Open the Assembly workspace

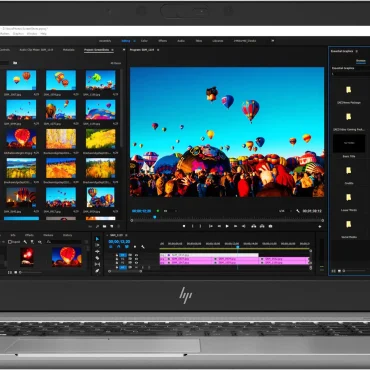[105, 41]
